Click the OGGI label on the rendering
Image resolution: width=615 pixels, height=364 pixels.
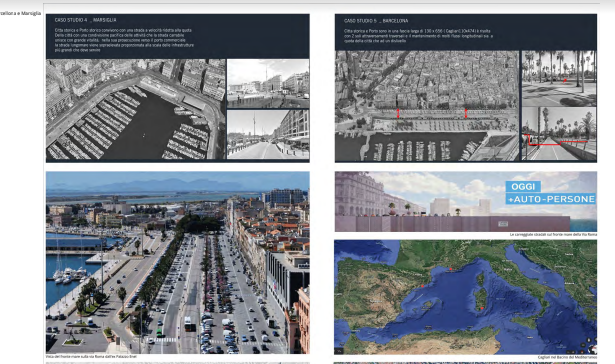[x=523, y=187]
